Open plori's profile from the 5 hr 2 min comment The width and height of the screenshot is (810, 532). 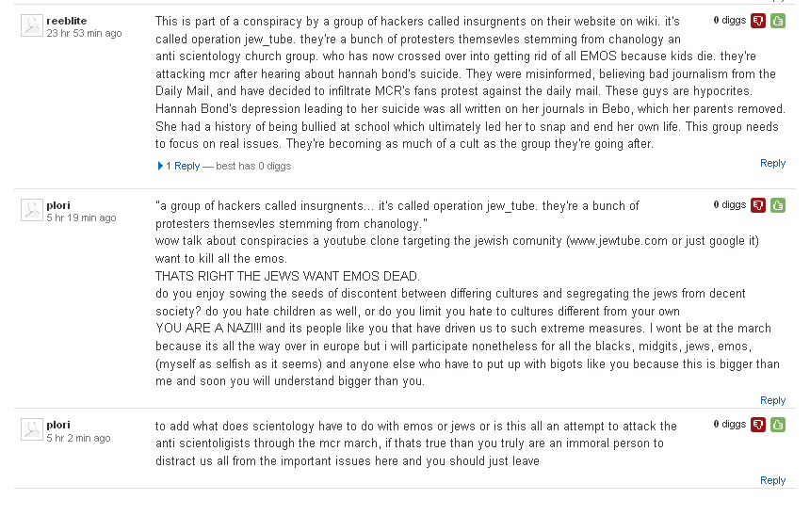[x=58, y=425]
